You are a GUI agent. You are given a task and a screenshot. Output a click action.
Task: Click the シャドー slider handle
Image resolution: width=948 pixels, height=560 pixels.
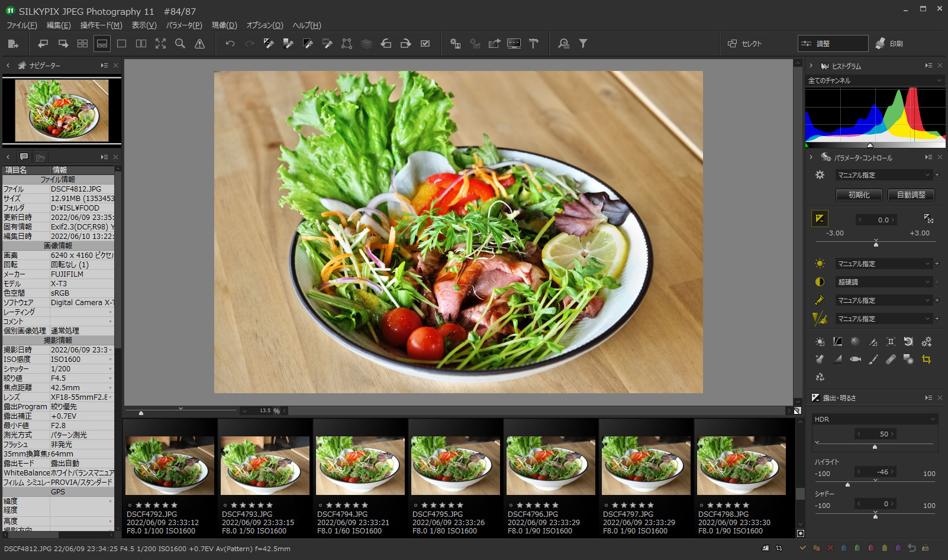(875, 516)
